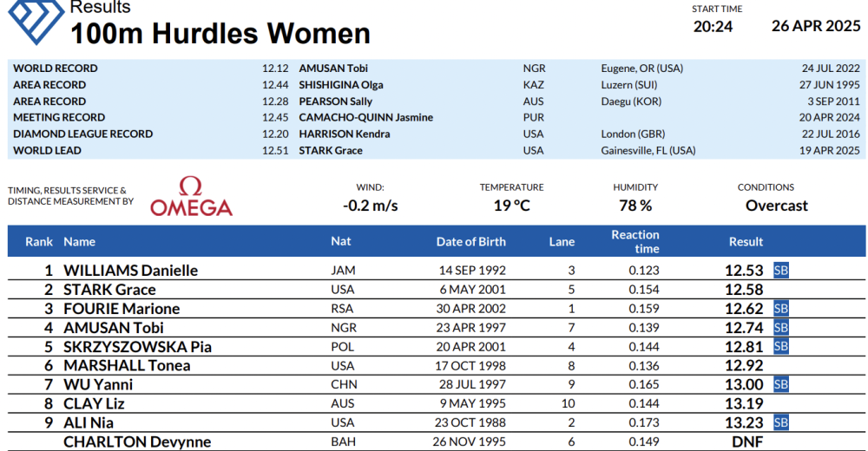Click the SB badge next to Ali's 13.23

tap(781, 422)
